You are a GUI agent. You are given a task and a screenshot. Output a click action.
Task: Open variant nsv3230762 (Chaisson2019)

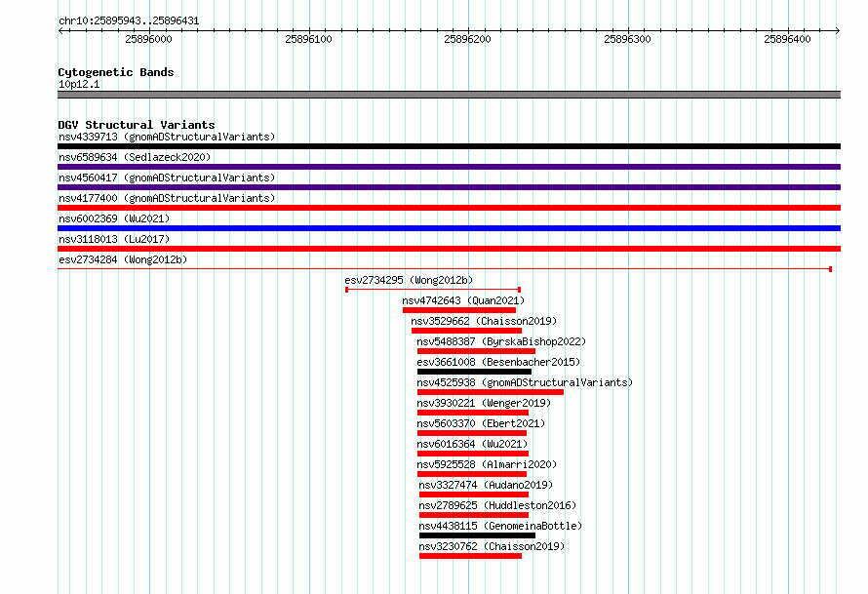492,546
